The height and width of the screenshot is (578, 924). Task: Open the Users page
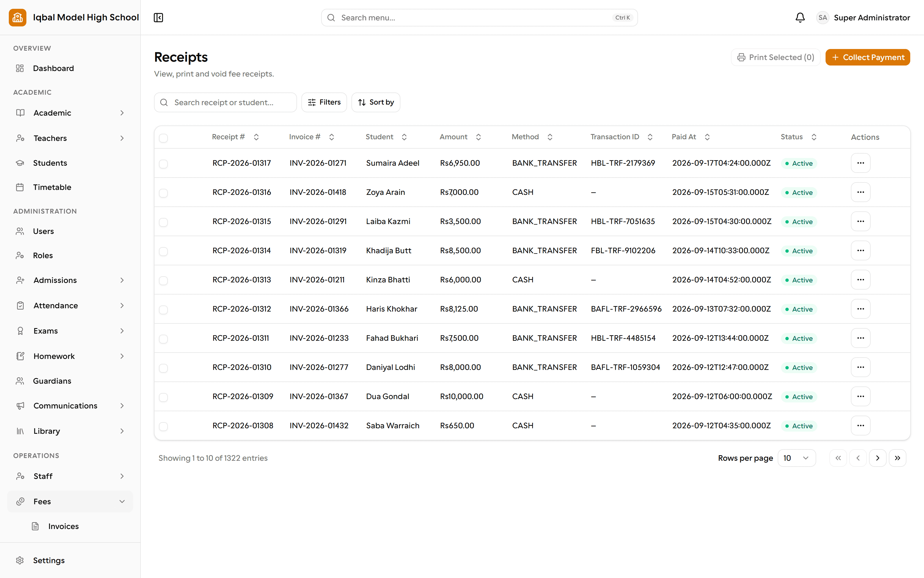point(70,231)
